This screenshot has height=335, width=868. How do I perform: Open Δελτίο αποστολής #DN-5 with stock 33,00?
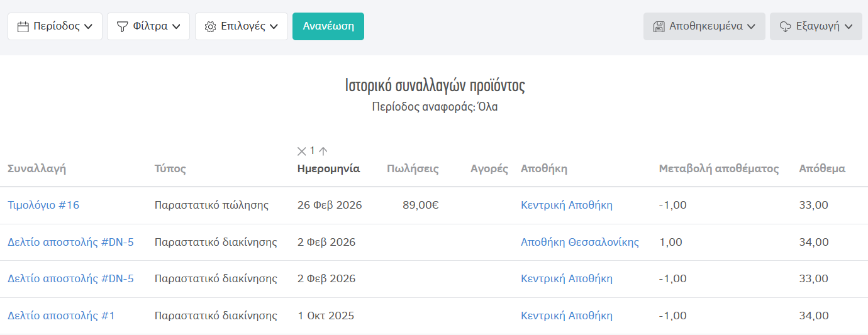coord(70,278)
